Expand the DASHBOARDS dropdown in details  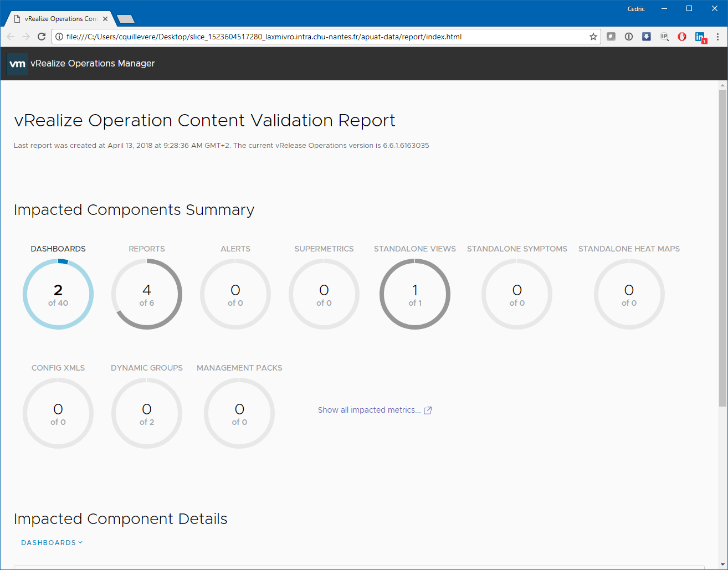click(x=52, y=543)
